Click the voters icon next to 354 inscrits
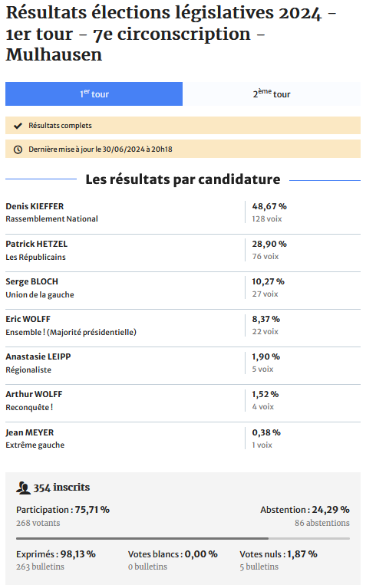366x588 pixels. 23,488
